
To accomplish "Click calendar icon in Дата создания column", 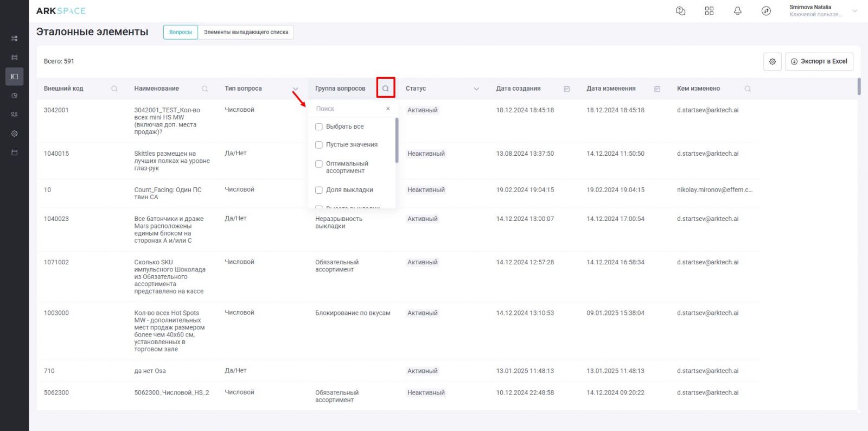I will (566, 88).
